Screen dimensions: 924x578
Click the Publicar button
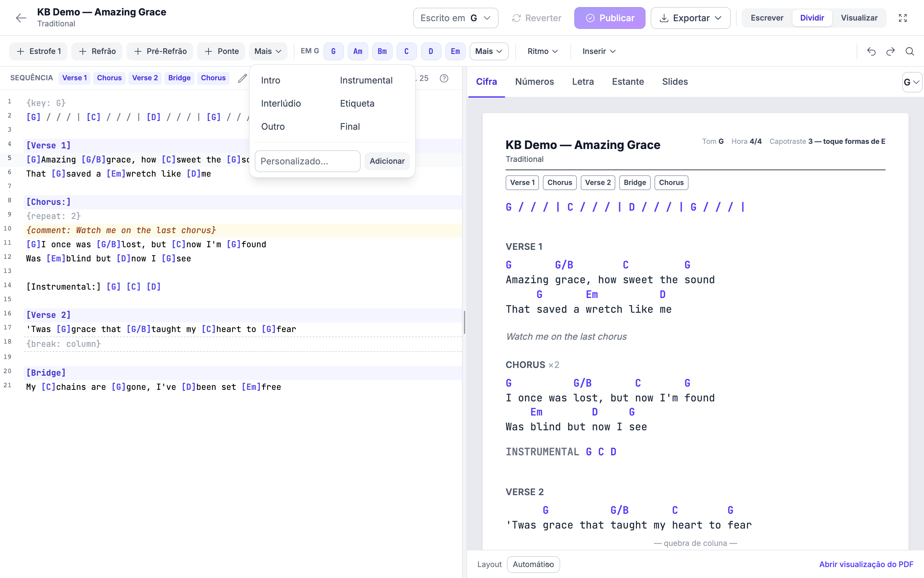tap(609, 18)
